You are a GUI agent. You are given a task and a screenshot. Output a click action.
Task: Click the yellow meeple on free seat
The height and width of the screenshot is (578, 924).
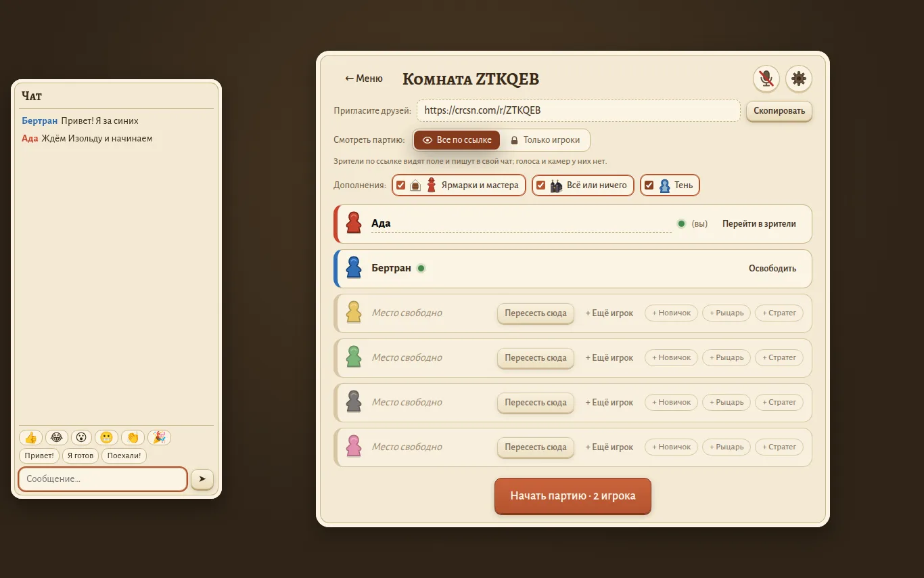tap(353, 312)
